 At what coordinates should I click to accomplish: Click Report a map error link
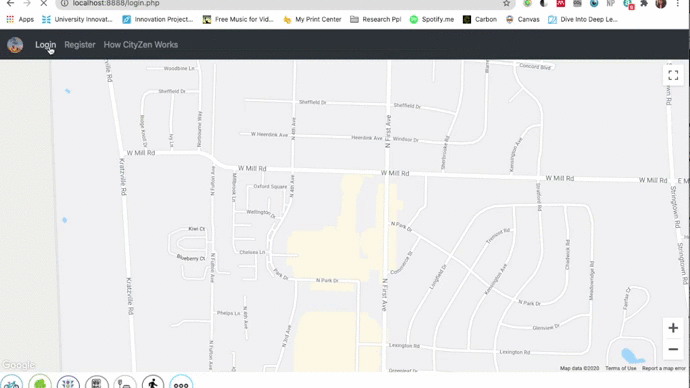(664, 368)
